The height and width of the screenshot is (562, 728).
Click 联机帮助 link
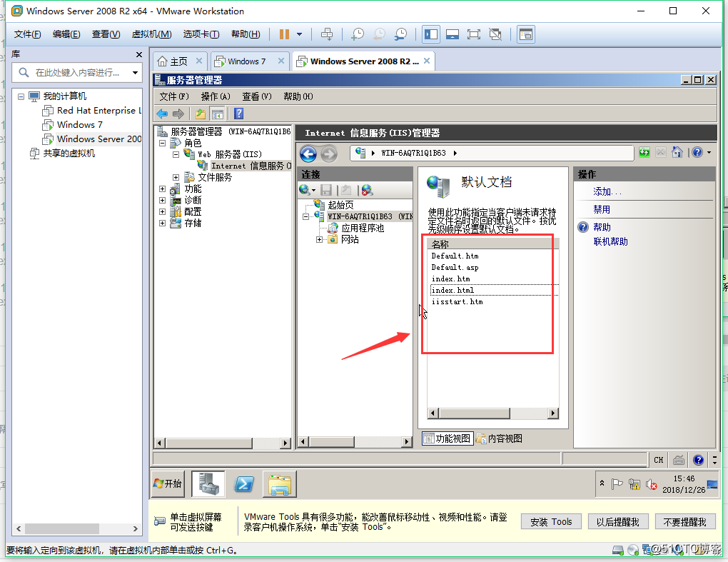pos(610,241)
